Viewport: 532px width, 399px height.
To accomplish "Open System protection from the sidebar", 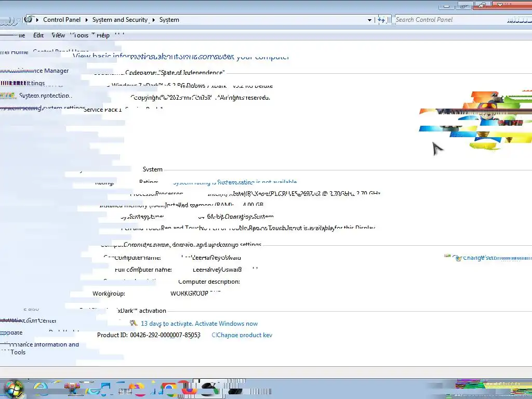I will tap(46, 96).
